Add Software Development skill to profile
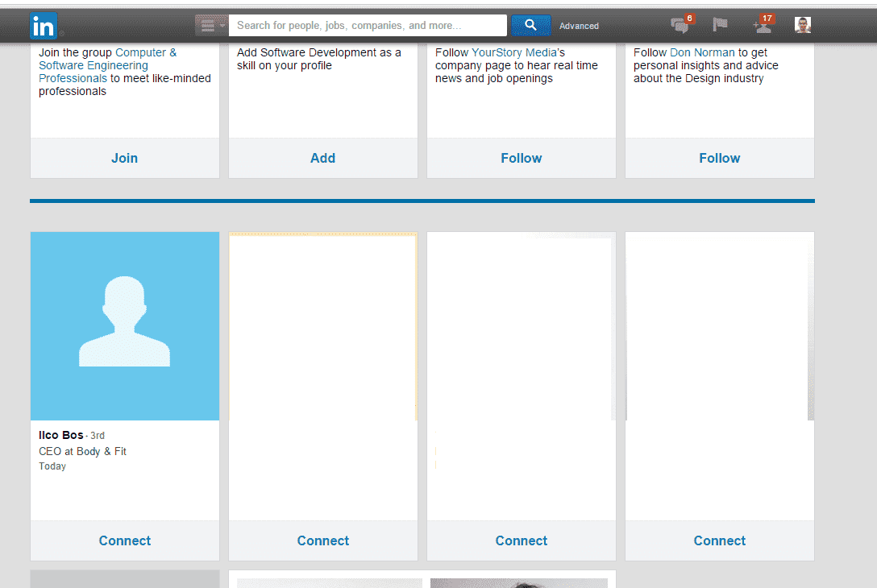Screen dimensions: 877x588 pyautogui.click(x=323, y=158)
